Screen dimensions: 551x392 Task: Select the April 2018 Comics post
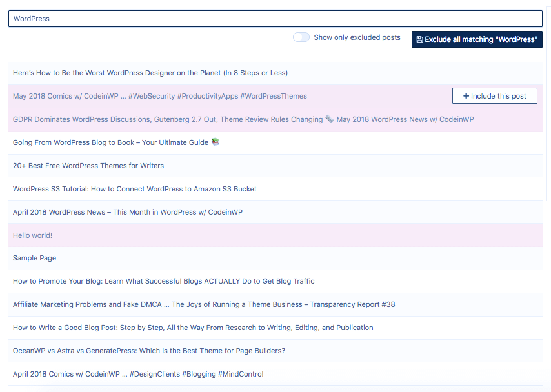pyautogui.click(x=138, y=374)
